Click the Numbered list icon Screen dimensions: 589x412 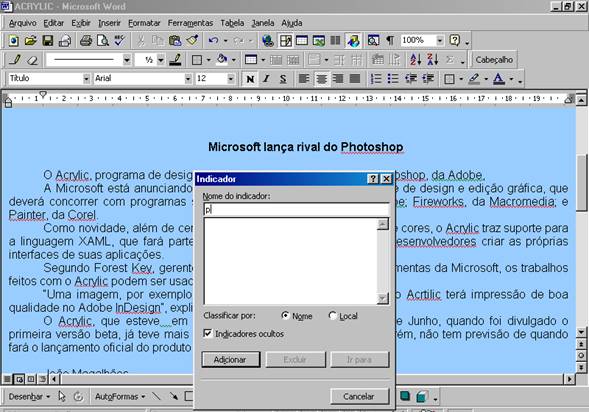(x=376, y=79)
